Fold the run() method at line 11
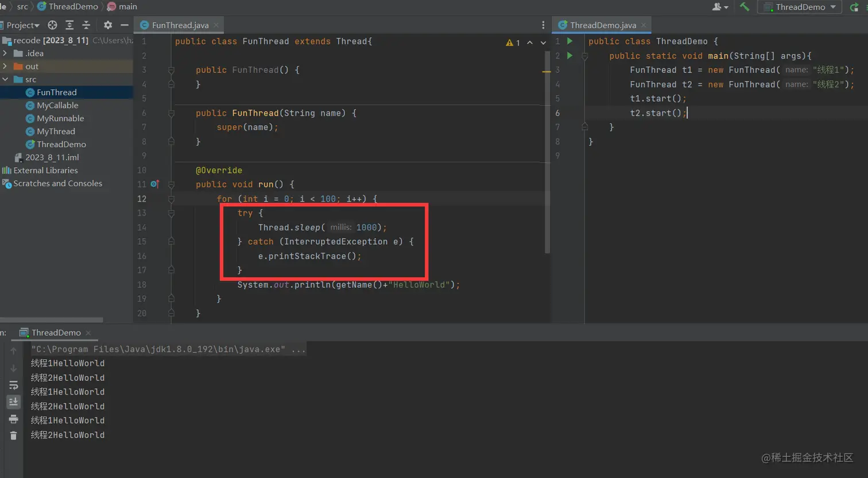The height and width of the screenshot is (478, 868). click(171, 184)
